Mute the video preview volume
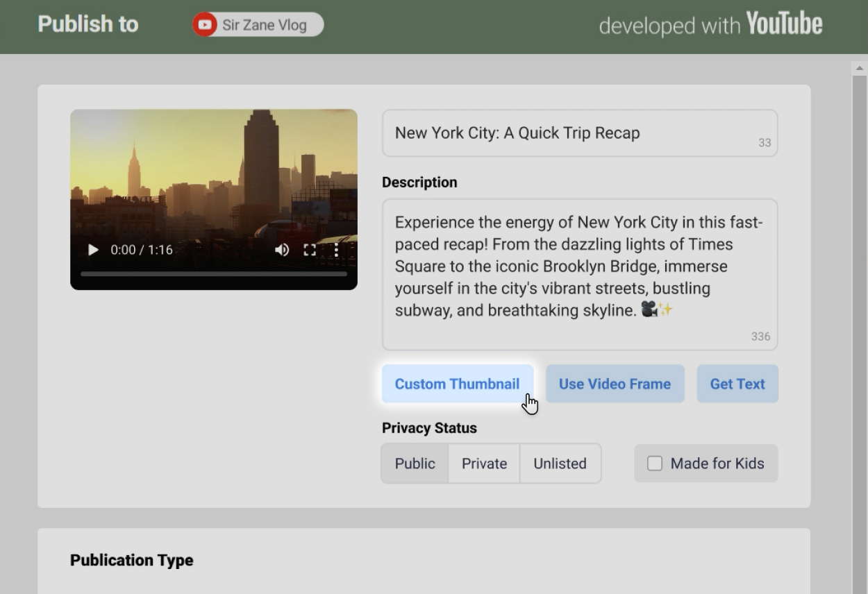 click(x=282, y=250)
